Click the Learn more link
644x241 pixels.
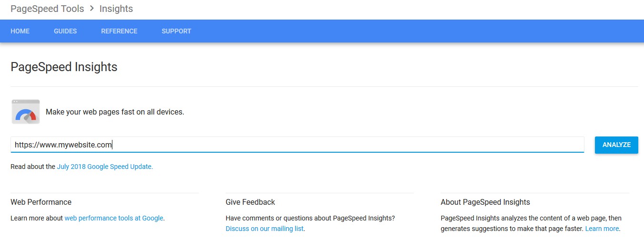click(x=602, y=229)
